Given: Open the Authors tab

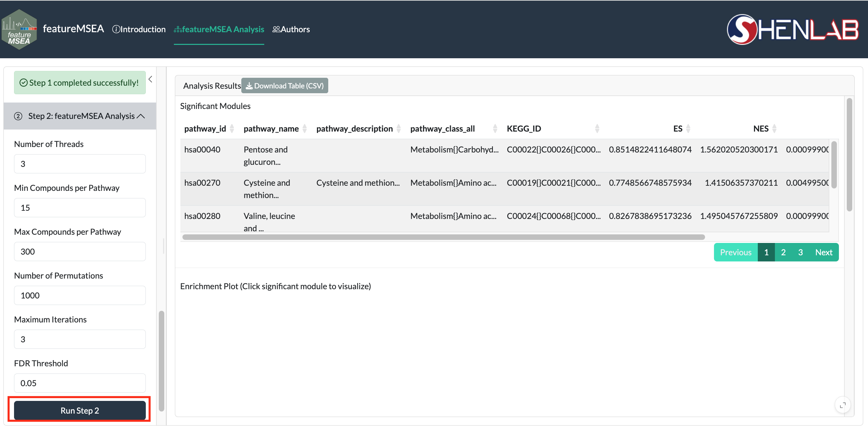Looking at the screenshot, I should (x=291, y=29).
